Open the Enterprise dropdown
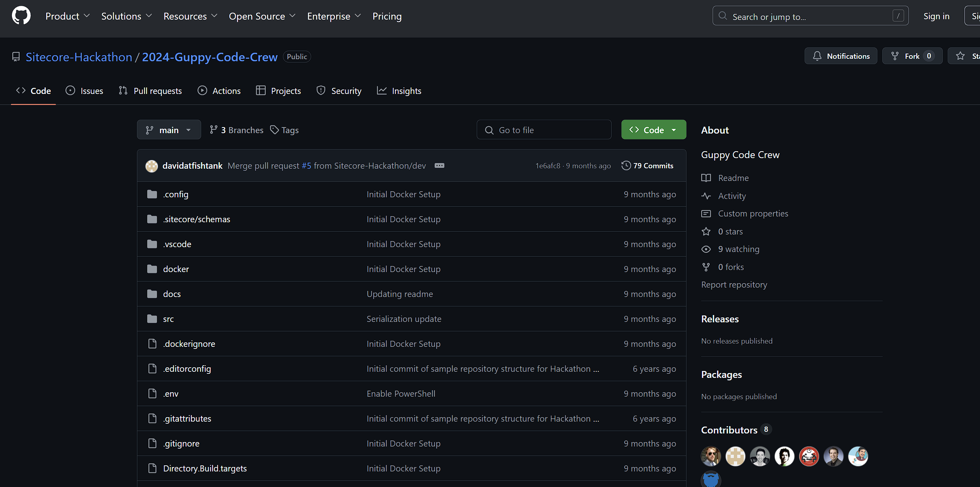Screen dimensions: 980x487 (x=334, y=16)
